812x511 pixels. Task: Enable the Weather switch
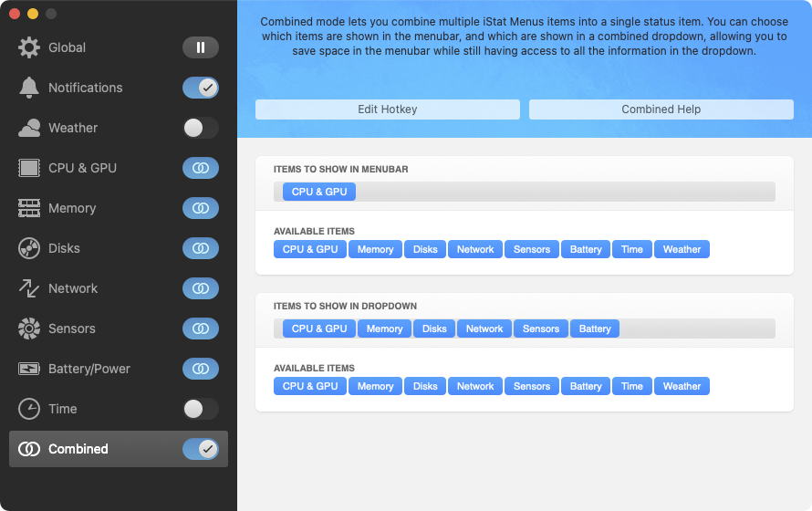pos(201,128)
